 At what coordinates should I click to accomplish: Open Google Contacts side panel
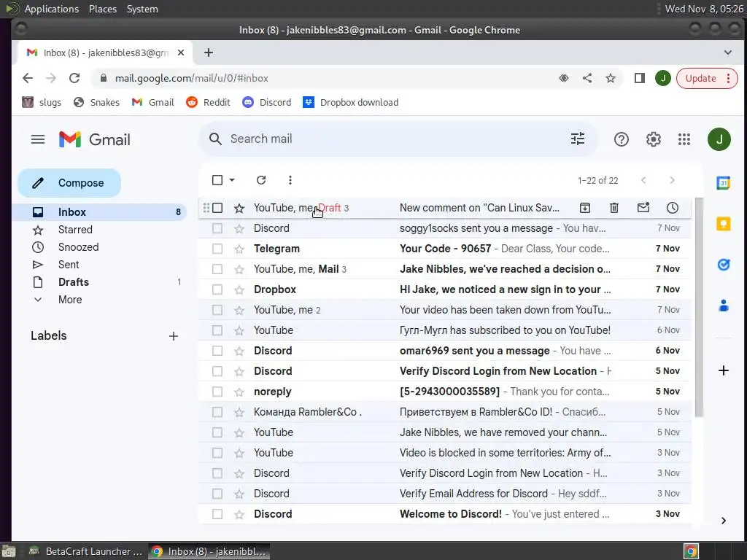[x=723, y=306]
